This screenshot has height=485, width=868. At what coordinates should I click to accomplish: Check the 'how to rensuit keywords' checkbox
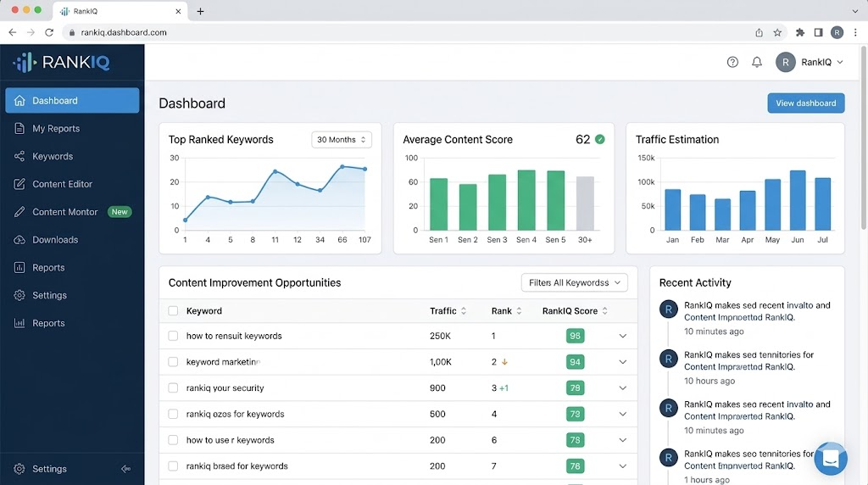[173, 336]
